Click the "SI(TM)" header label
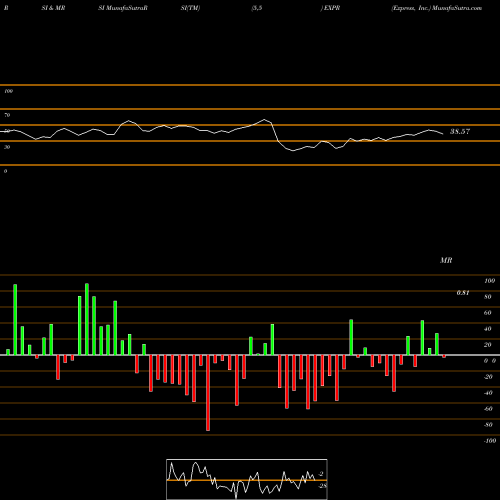500x500 pixels. tap(190, 8)
